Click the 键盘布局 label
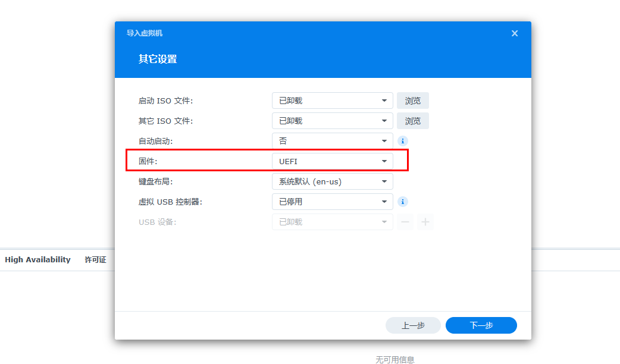The image size is (620, 364). [x=155, y=182]
